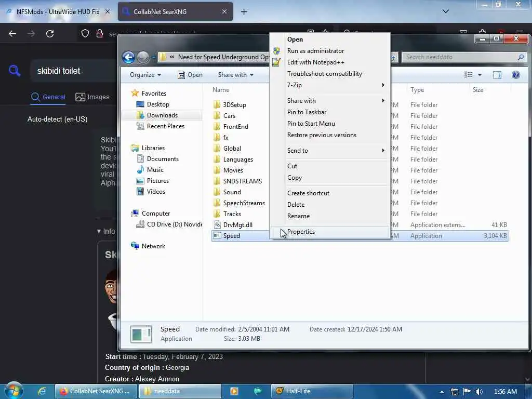The width and height of the screenshot is (532, 399).
Task: Click the Search needdata field
Action: pos(464,57)
